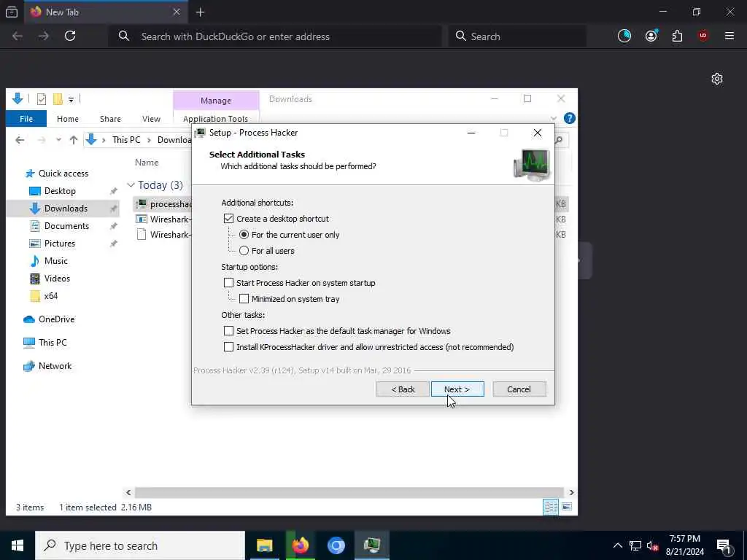Click taskbar search box
This screenshot has width=747, height=560.
[140, 545]
